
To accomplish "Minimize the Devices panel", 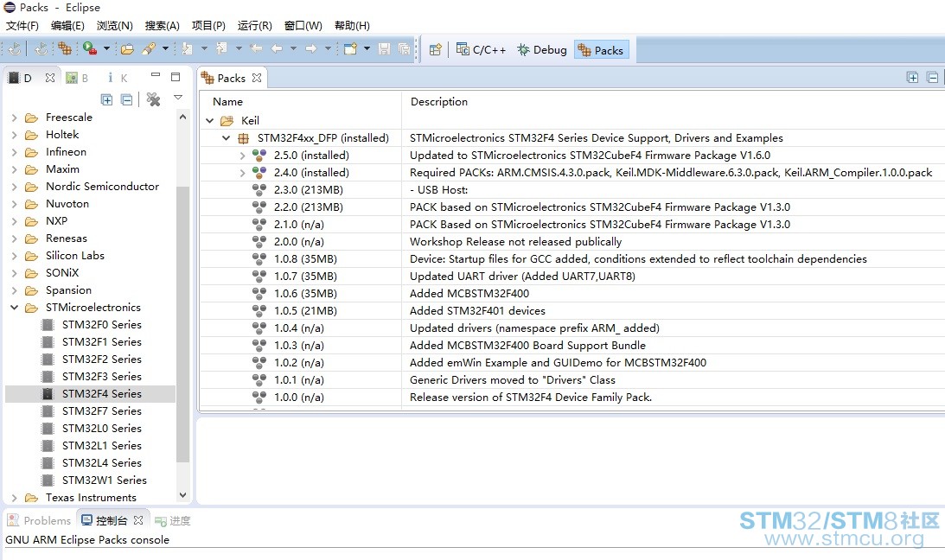I will 156,75.
